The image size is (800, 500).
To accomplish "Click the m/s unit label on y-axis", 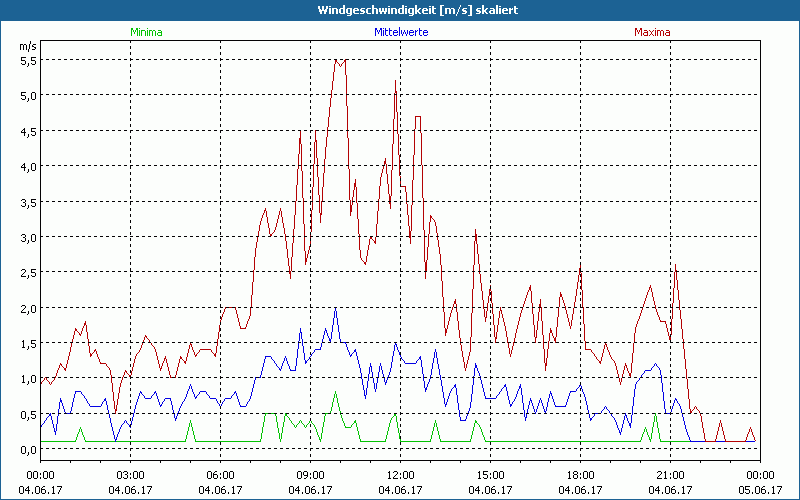I will 27,46.
